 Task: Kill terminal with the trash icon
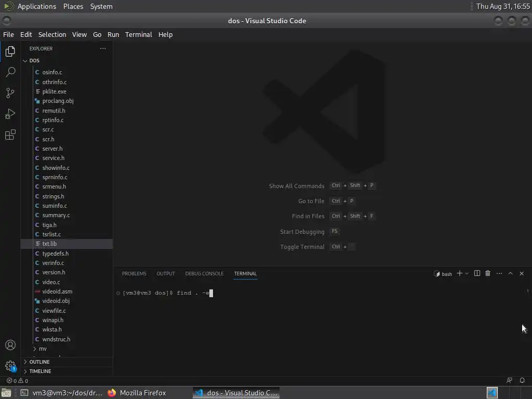click(488, 273)
